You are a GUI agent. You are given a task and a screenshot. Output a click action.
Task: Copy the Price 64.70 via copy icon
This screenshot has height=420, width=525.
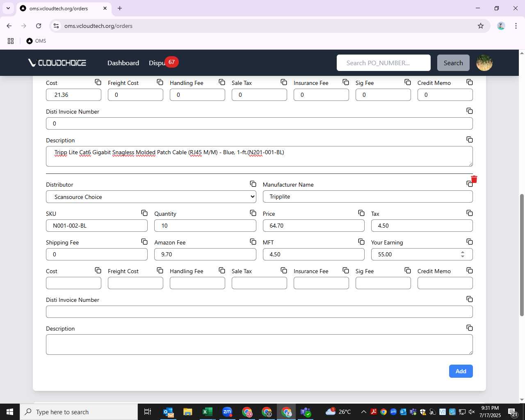(361, 213)
